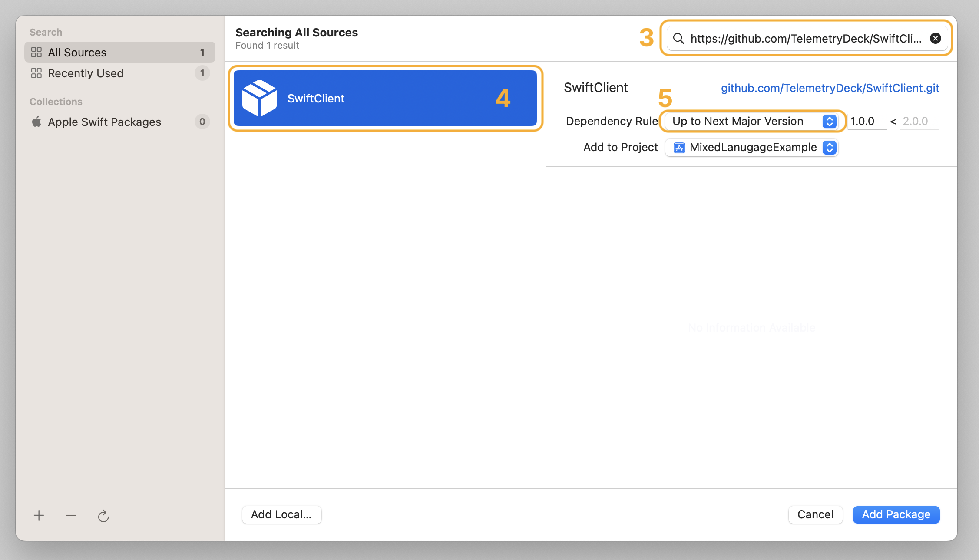Click the All Sources grid icon
Viewport: 979px width, 560px height.
point(37,52)
